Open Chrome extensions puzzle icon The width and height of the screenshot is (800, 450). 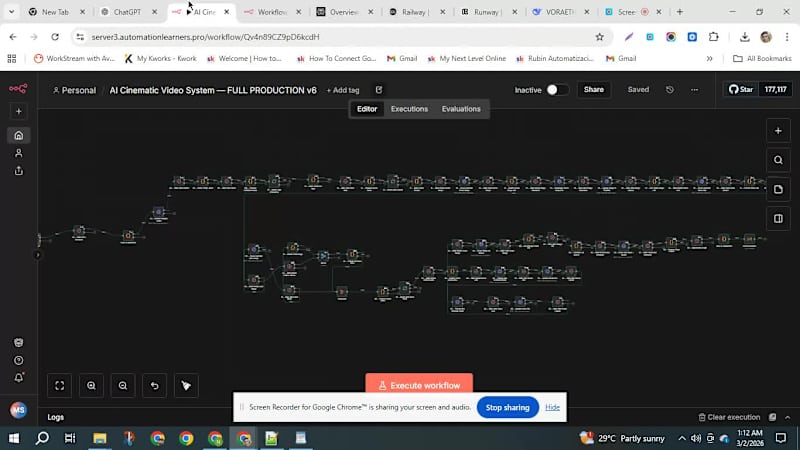(713, 37)
